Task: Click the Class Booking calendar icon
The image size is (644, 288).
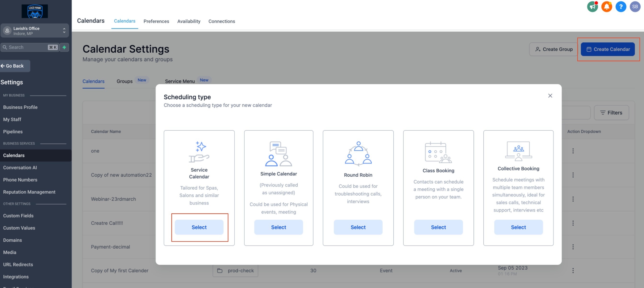Action: (438, 152)
